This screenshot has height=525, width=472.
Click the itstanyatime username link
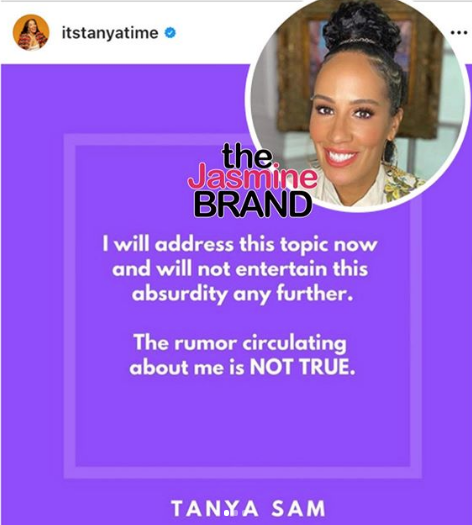click(x=110, y=33)
